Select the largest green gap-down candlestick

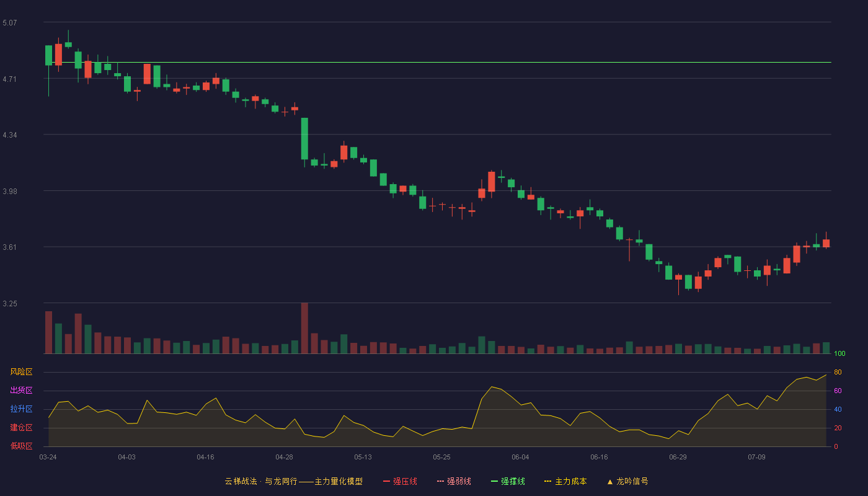click(x=304, y=139)
